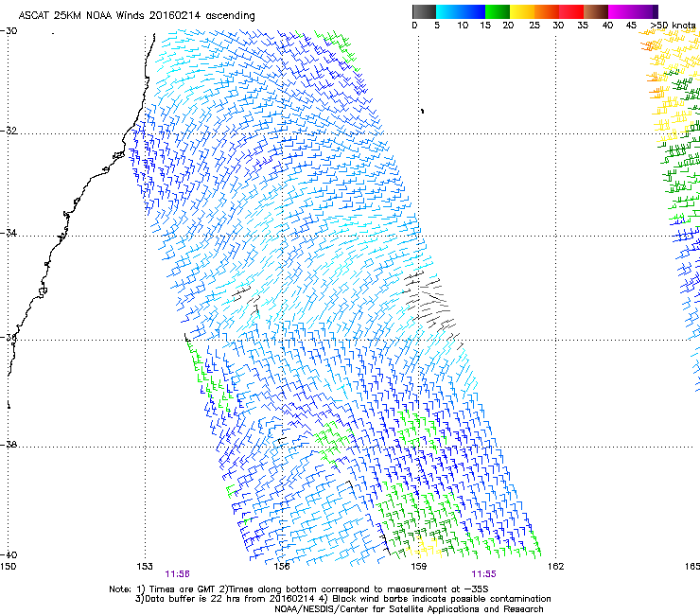700x615 pixels.
Task: Click the '-30' latitude axis label
Action: pyautogui.click(x=9, y=31)
